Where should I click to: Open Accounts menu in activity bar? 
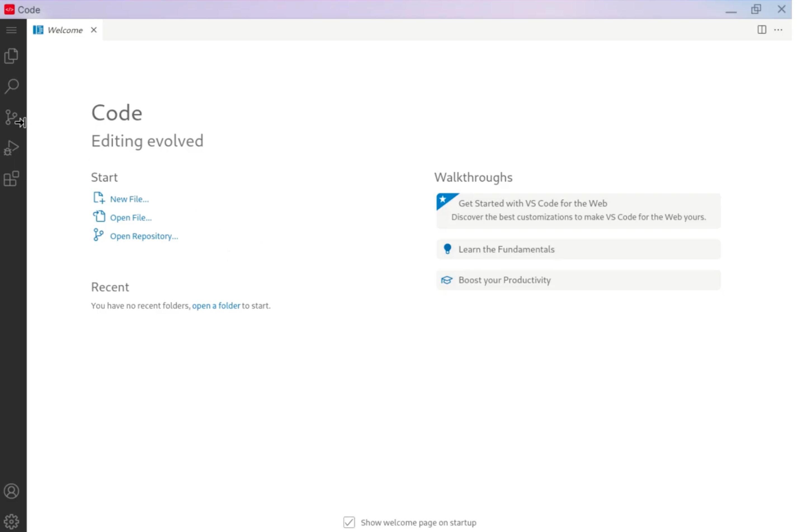pos(11,491)
